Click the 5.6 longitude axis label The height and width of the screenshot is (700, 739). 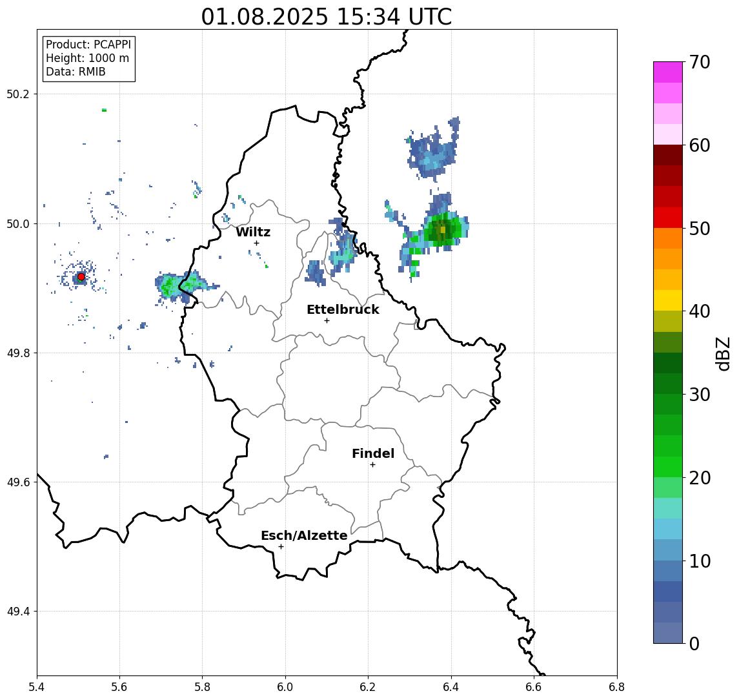[x=119, y=687]
